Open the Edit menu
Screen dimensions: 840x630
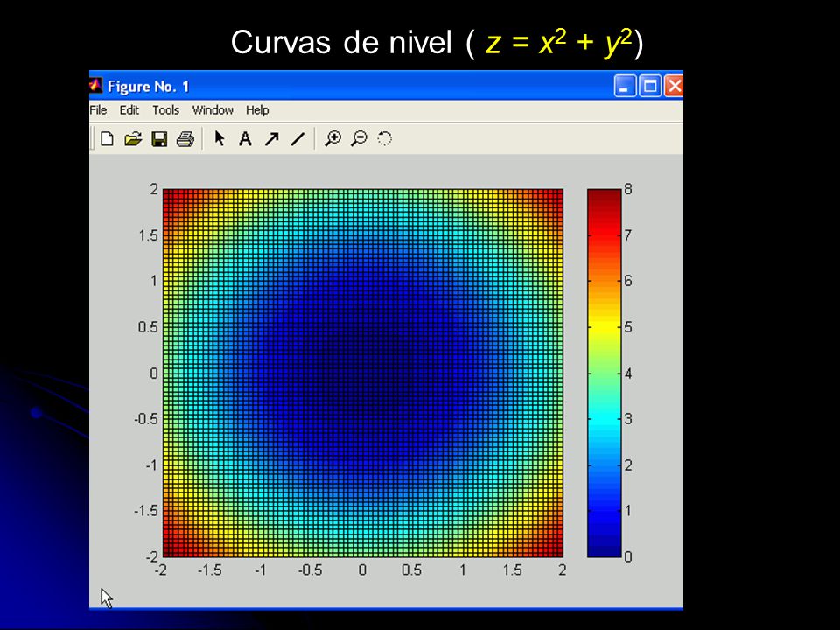[x=129, y=110]
